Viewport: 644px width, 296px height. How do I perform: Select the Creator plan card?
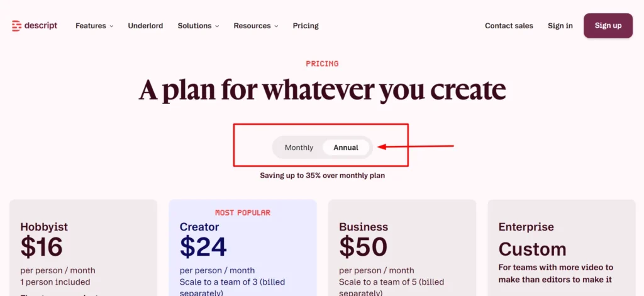[243, 248]
